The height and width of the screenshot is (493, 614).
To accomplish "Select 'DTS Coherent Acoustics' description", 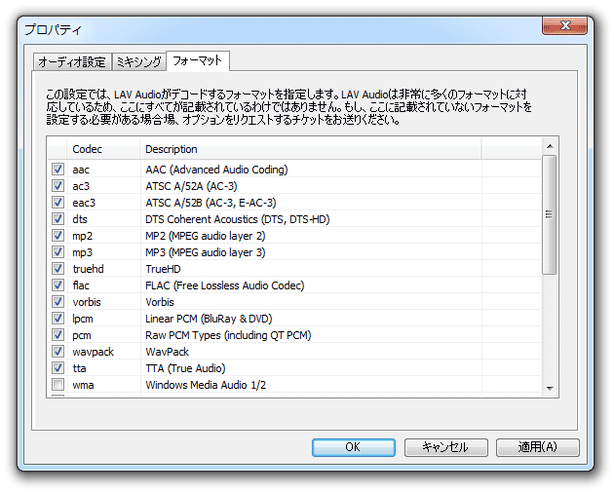I will (237, 219).
